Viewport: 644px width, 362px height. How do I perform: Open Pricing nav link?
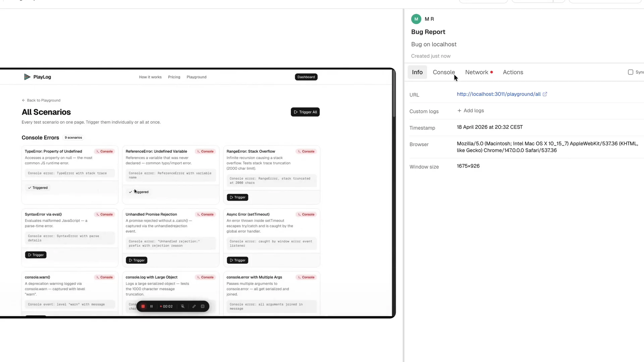click(174, 77)
